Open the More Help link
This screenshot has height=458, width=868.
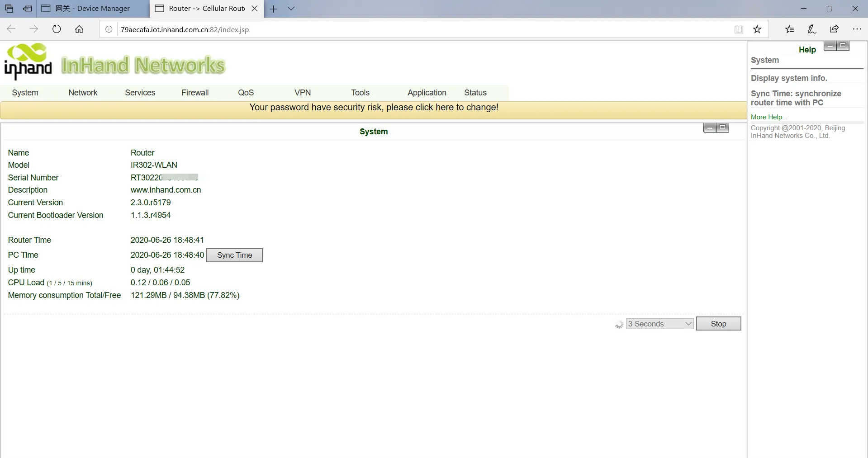coord(769,117)
